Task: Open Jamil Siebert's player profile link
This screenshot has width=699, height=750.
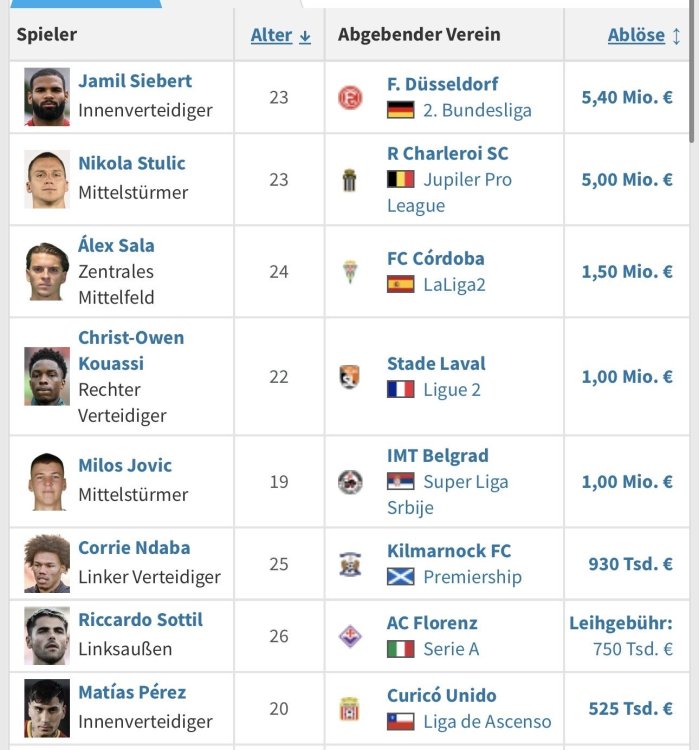Action: click(135, 81)
